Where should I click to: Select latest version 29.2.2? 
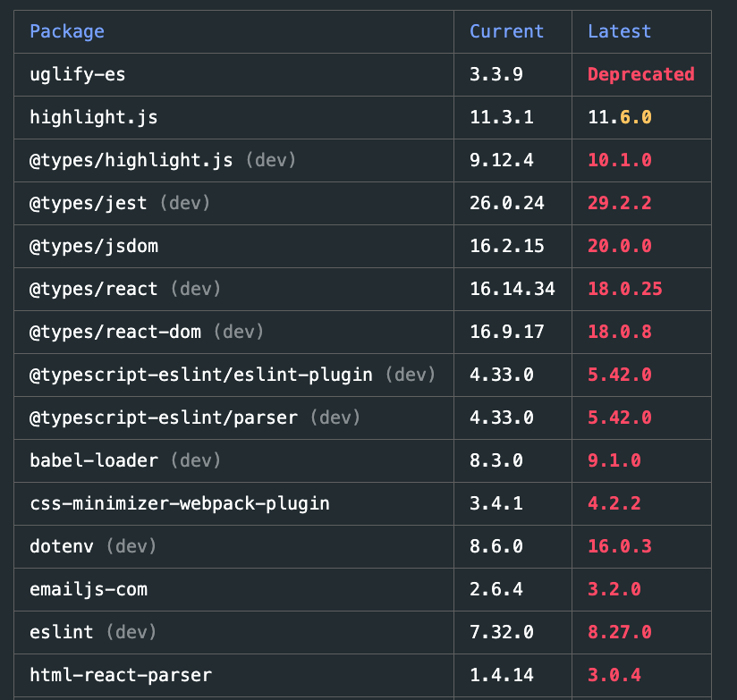coord(620,203)
